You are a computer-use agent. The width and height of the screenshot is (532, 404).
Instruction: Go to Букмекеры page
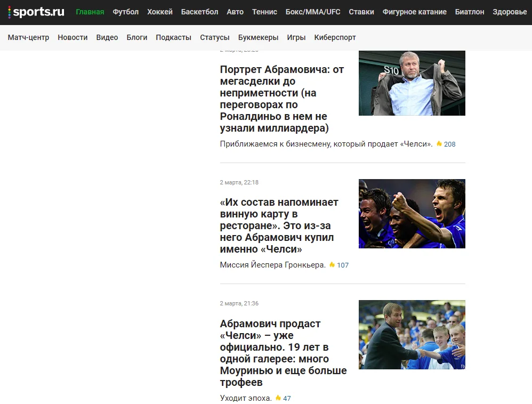click(x=258, y=37)
